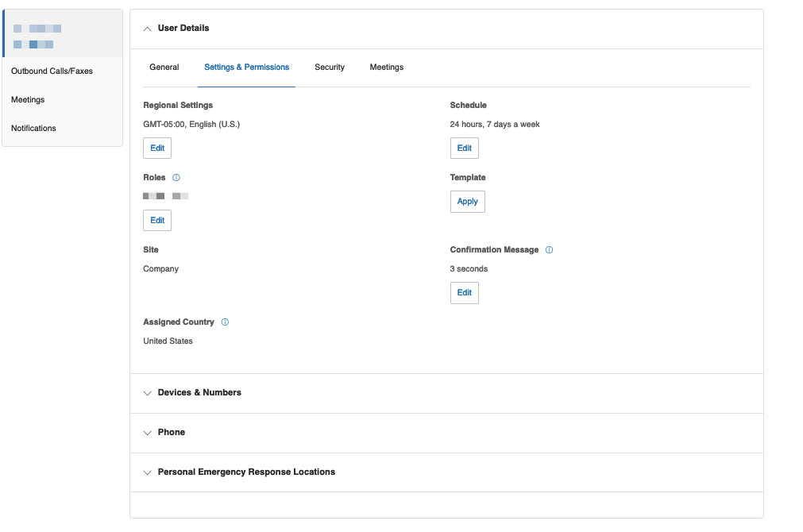Open Outbound Calls/Faxes in the sidebar
The width and height of the screenshot is (803, 532).
(x=52, y=71)
